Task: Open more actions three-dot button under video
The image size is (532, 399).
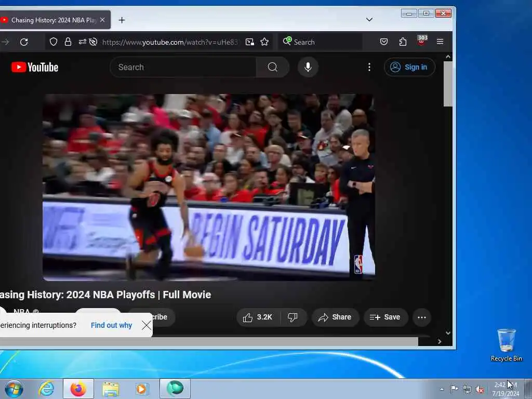Action: 422,317
